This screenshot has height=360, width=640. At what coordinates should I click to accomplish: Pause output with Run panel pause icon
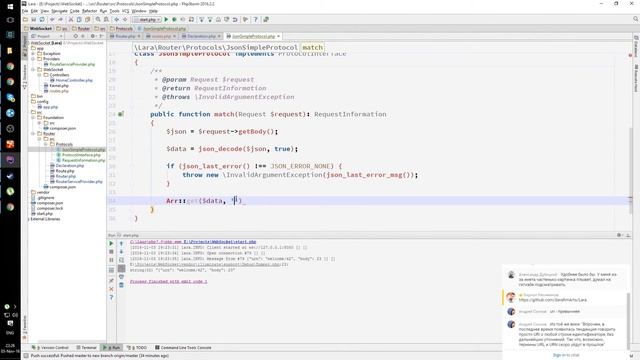click(x=111, y=260)
